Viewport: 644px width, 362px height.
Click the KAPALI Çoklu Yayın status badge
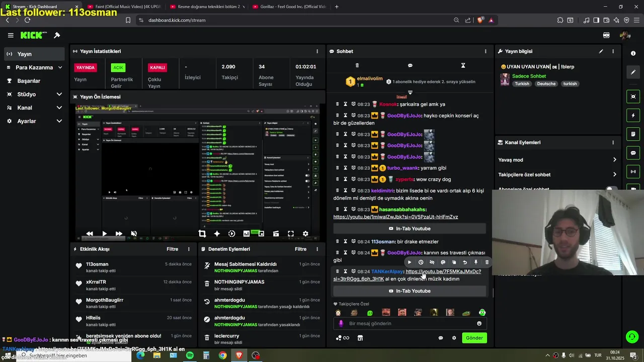(x=157, y=67)
